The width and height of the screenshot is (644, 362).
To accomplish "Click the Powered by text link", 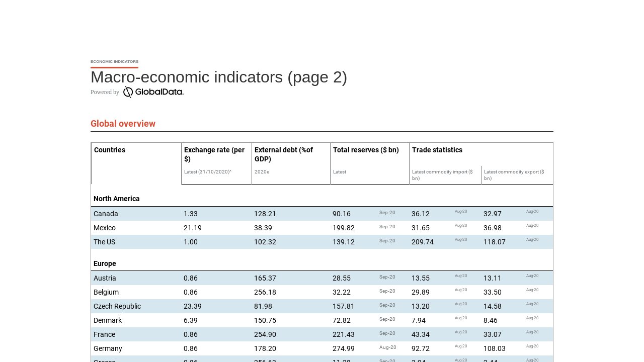I will (104, 93).
